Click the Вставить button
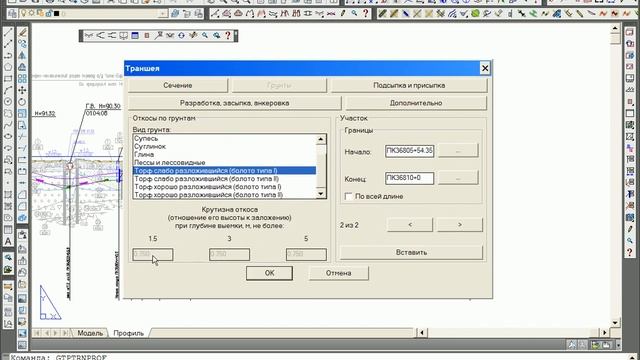The width and height of the screenshot is (640, 360). coord(411,252)
